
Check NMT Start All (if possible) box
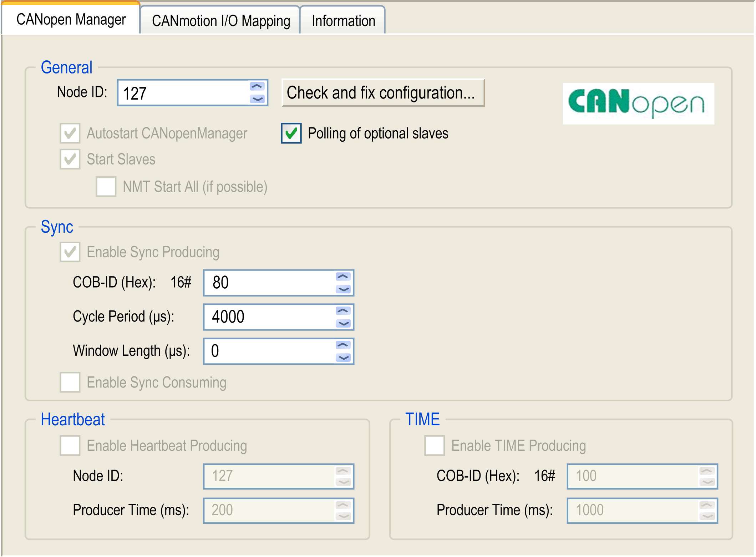point(106,187)
